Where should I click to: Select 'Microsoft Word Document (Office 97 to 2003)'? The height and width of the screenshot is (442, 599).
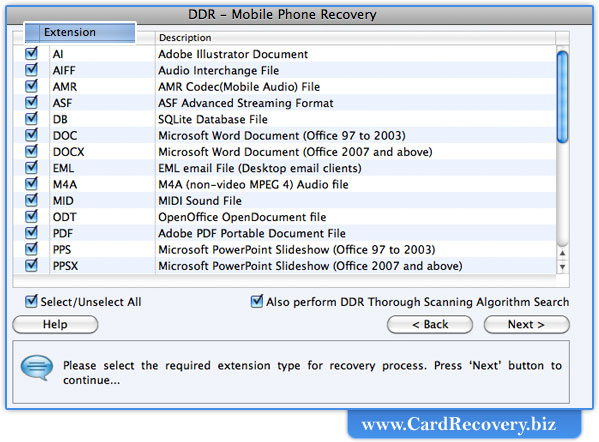[x=282, y=136]
